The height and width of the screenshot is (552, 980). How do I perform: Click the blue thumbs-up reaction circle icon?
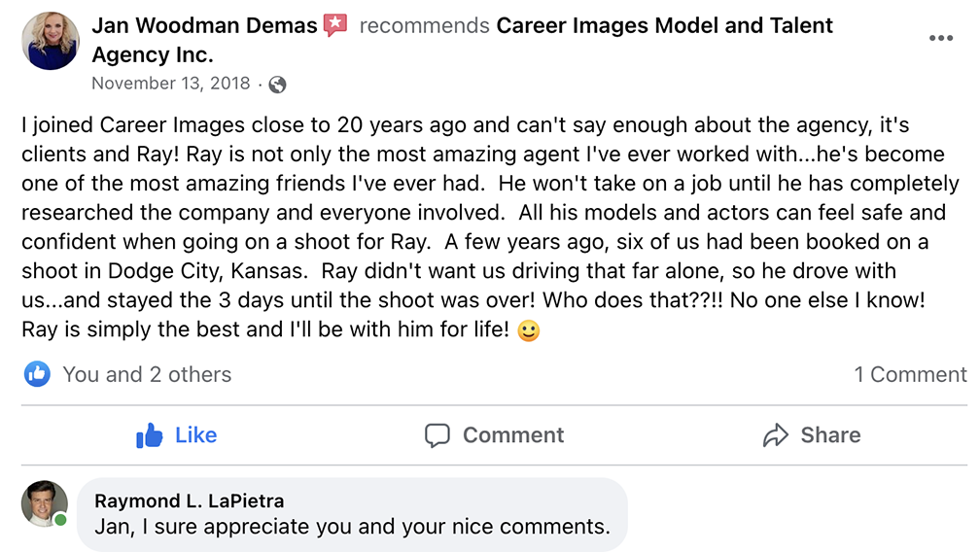(x=38, y=373)
